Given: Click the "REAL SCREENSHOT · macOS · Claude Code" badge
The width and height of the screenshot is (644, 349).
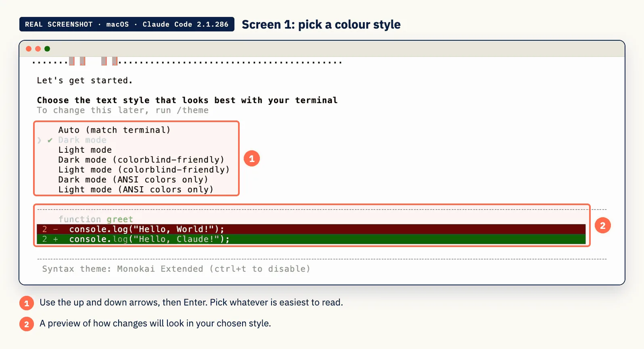Looking at the screenshot, I should point(127,24).
